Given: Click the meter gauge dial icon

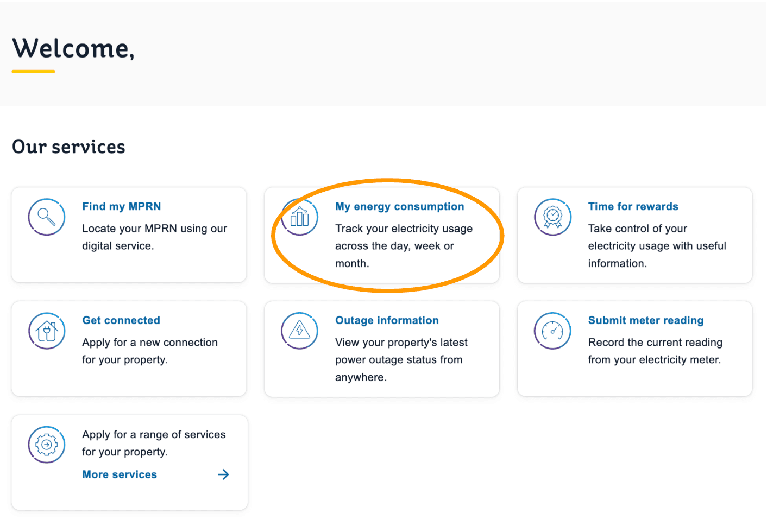Looking at the screenshot, I should [552, 331].
